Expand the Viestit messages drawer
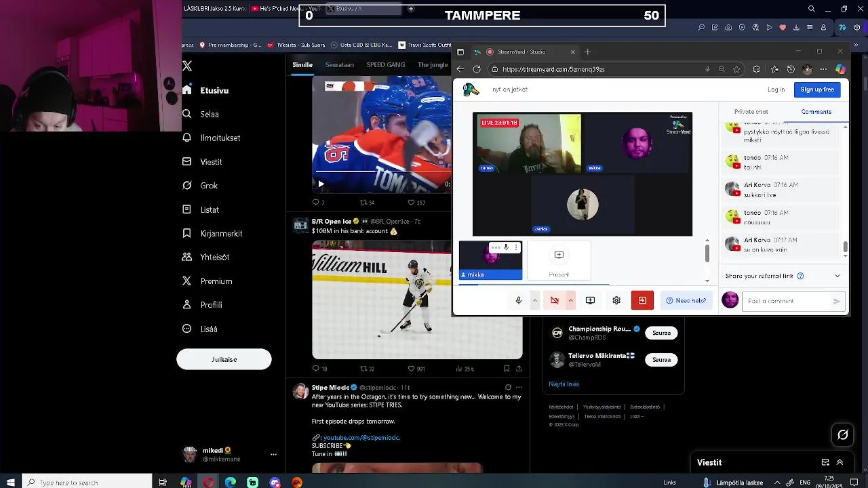 pos(840,462)
